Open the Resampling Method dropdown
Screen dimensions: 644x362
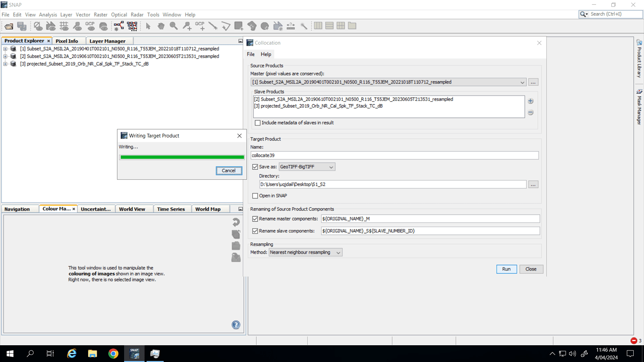[305, 252]
